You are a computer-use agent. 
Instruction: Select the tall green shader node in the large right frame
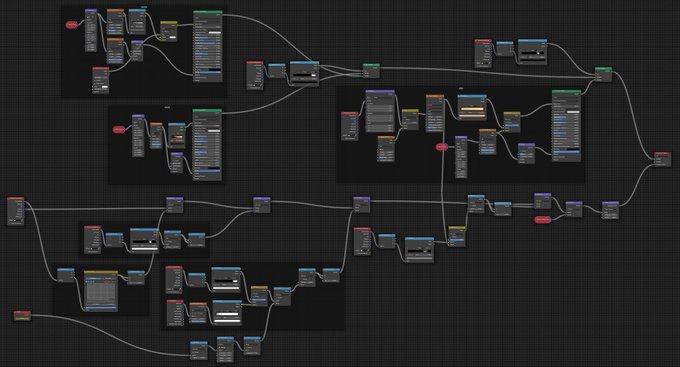pos(566,126)
